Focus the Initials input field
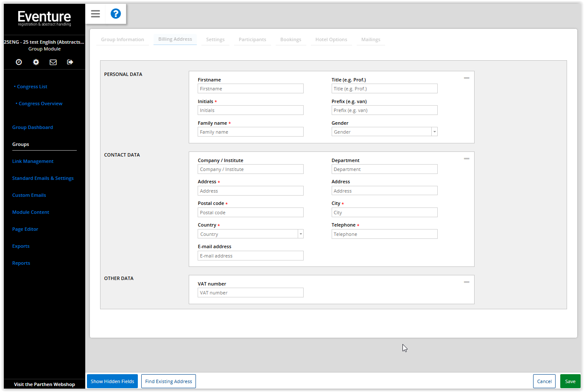This screenshot has height=392, width=584. click(251, 110)
